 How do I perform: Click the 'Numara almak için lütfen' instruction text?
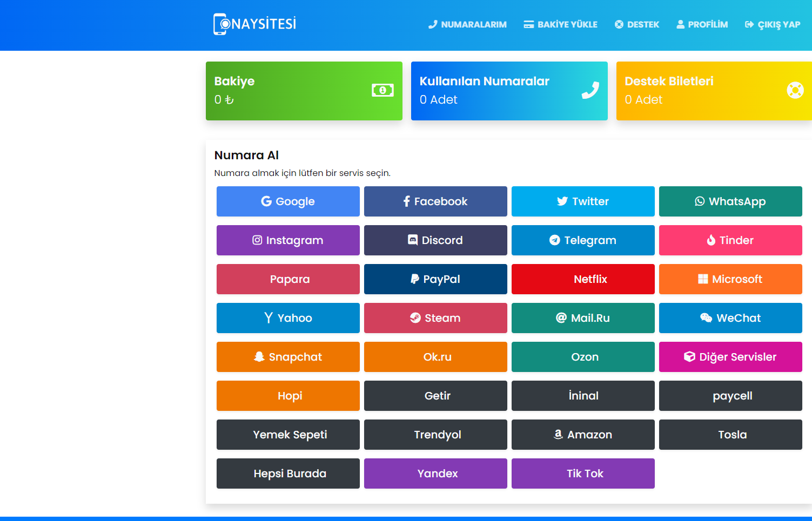tap(302, 173)
